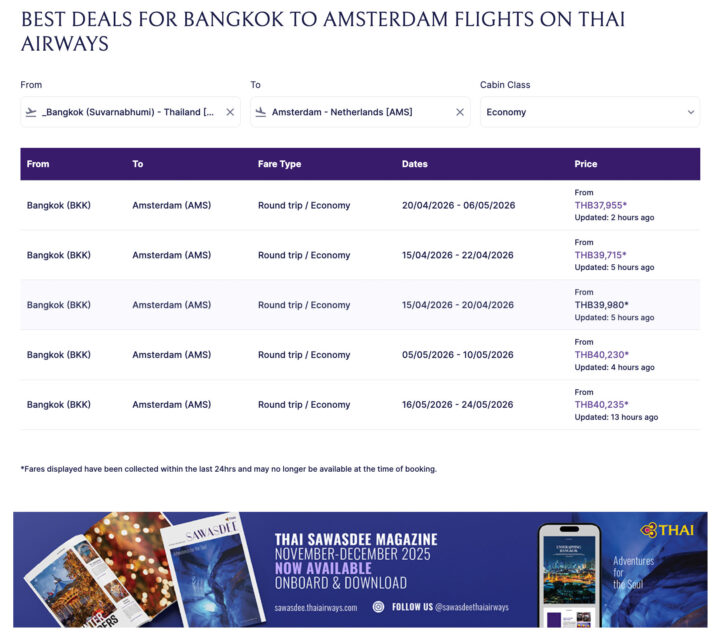720x638 pixels.
Task: Click the Instagram icon beside Follow Us
Action: pyautogui.click(x=378, y=606)
